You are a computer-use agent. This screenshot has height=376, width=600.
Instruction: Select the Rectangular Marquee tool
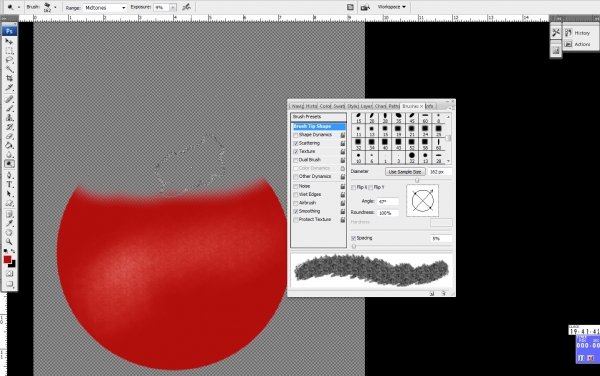click(x=9, y=50)
